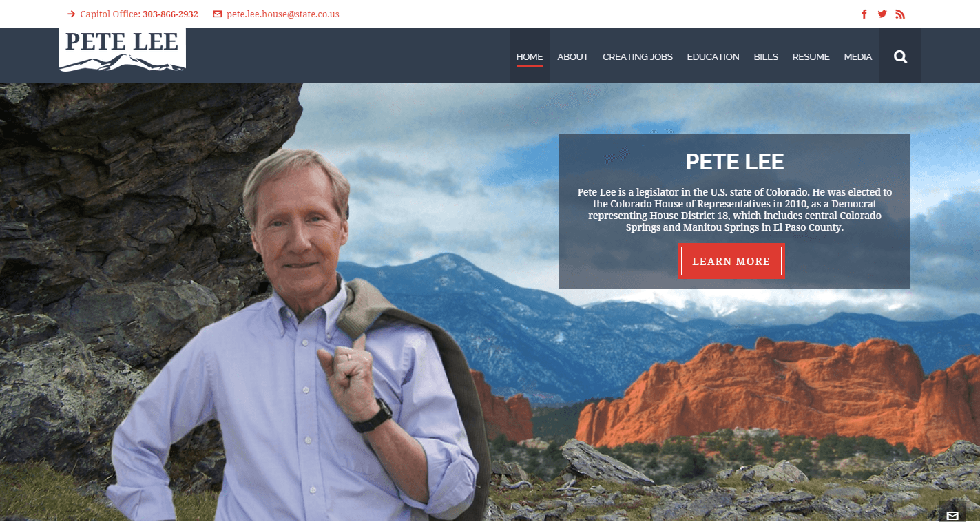Open the About page

(x=573, y=56)
